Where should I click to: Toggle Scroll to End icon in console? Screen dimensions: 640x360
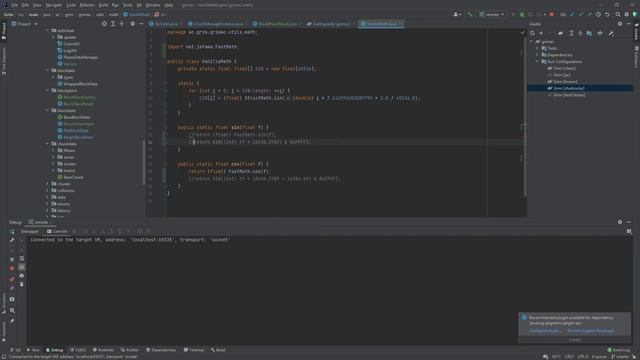(22, 267)
